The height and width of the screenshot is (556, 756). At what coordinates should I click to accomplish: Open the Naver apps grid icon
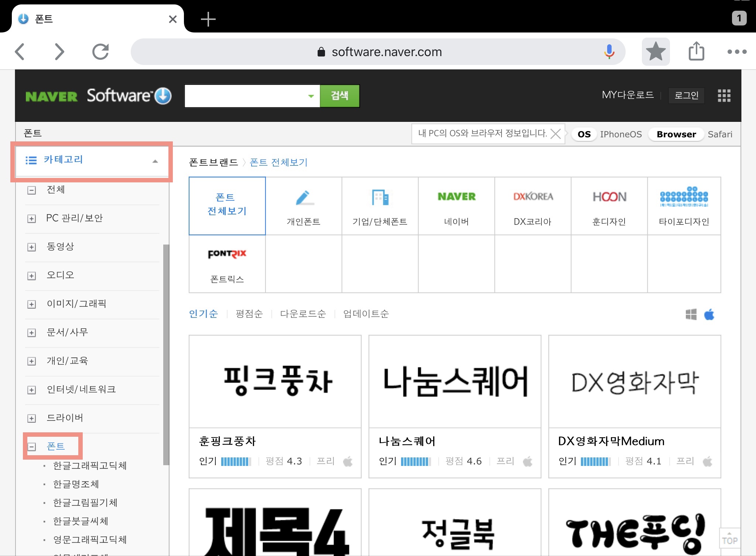[724, 96]
